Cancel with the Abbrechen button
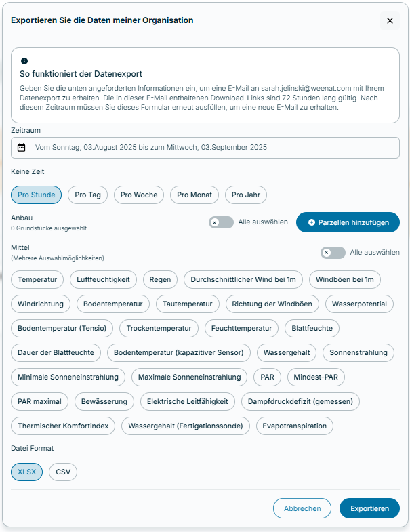The width and height of the screenshot is (410, 532). click(302, 508)
